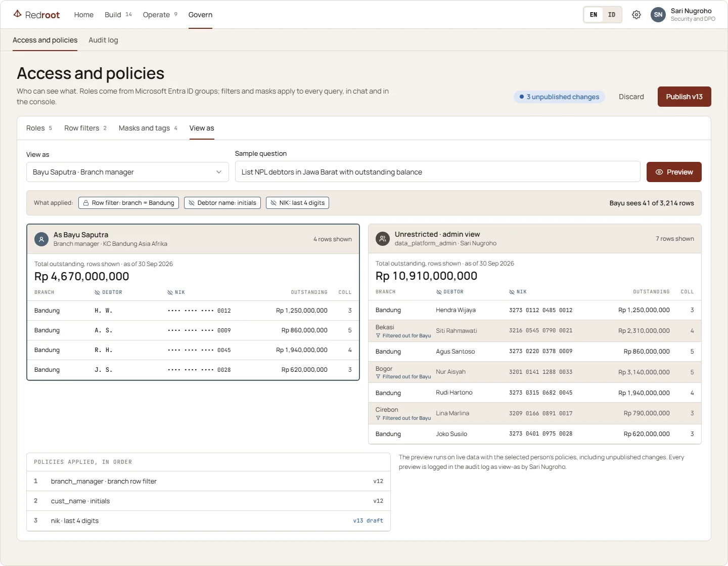Click the Bayu sees 41 of 3,214 rows text

pos(652,203)
